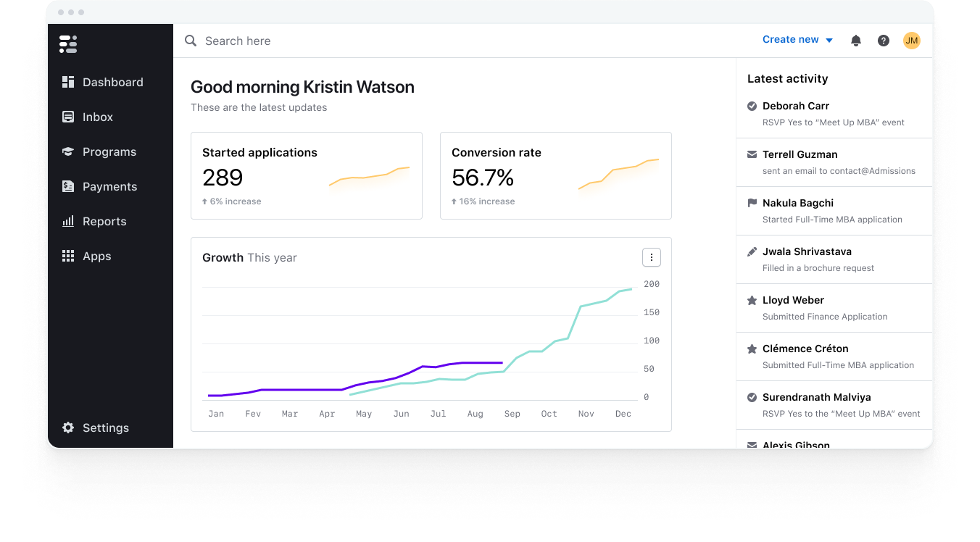Open the JM user avatar
Viewport: 980px width, 542px height.
coord(912,41)
